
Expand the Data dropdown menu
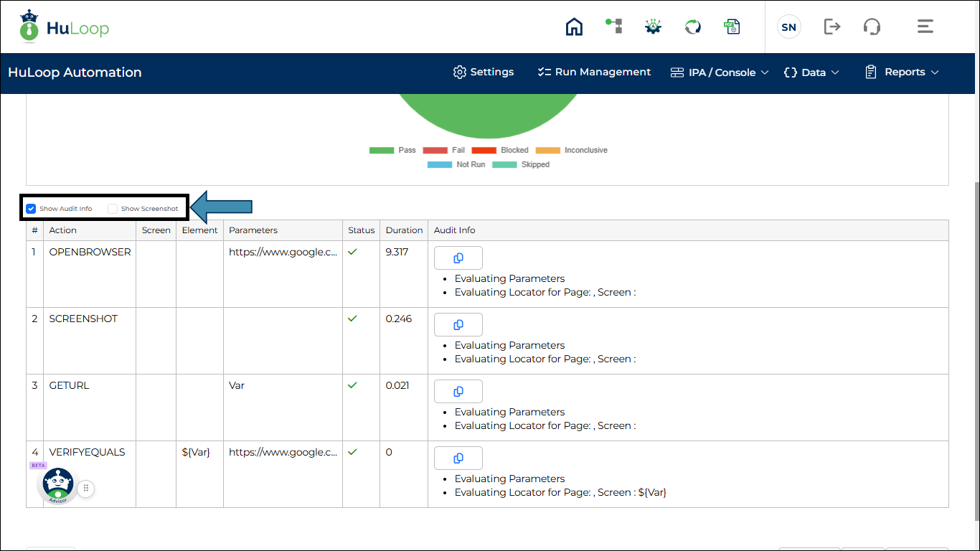pos(811,72)
